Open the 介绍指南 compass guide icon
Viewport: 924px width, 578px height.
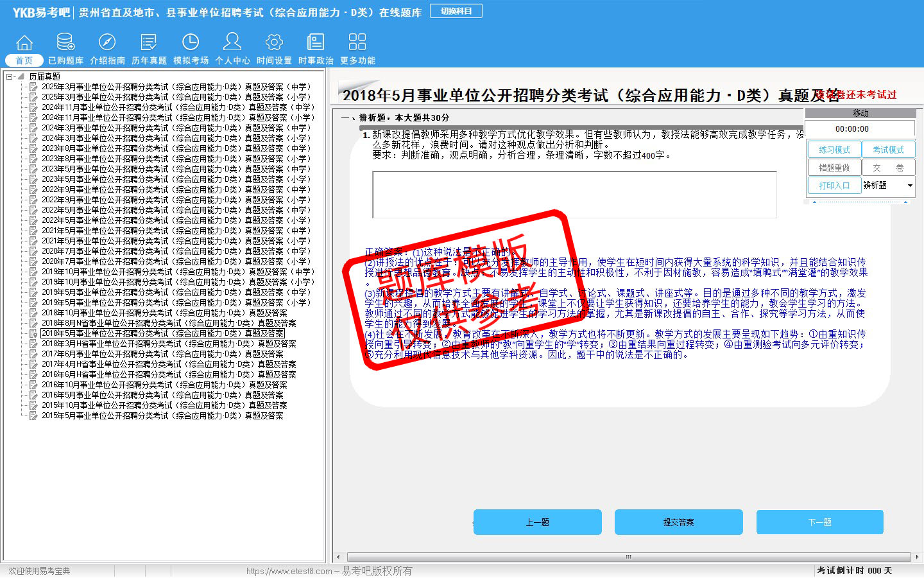click(x=107, y=43)
